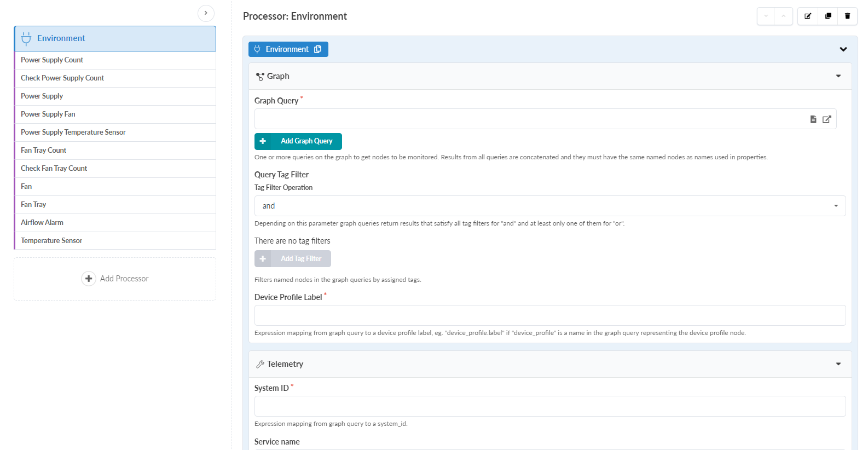Screen dimensions: 868x450
Task: Collapse the Environment processor panel chevron
Action: [x=843, y=49]
